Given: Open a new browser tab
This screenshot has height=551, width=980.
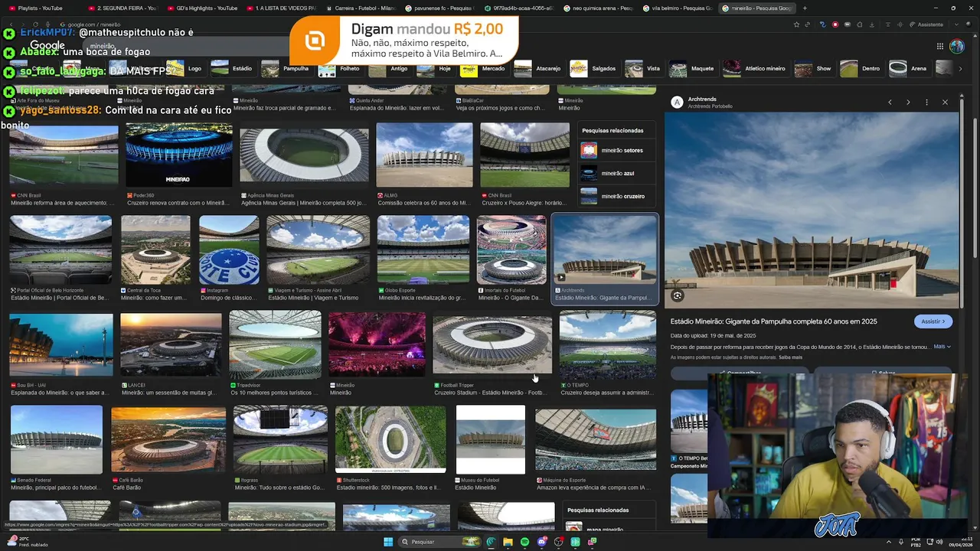Looking at the screenshot, I should [805, 8].
